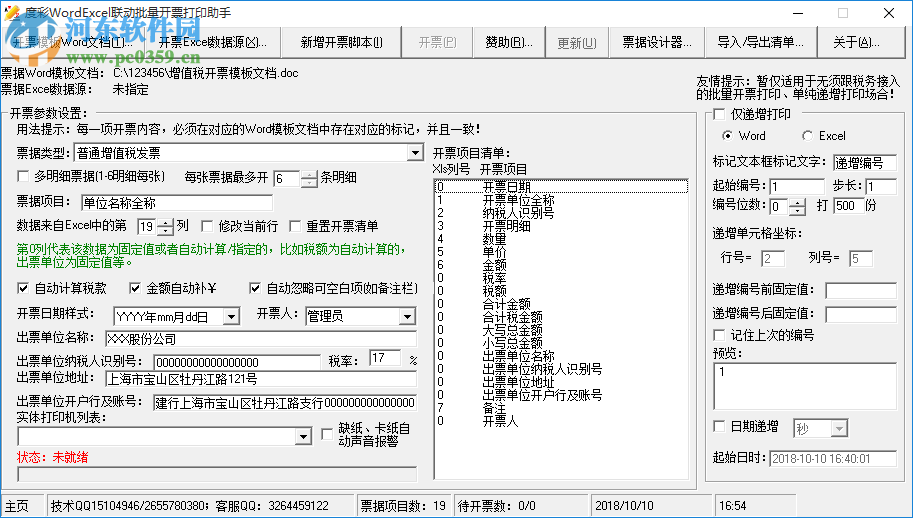Click 递增编号前固定值 field

pos(861,290)
